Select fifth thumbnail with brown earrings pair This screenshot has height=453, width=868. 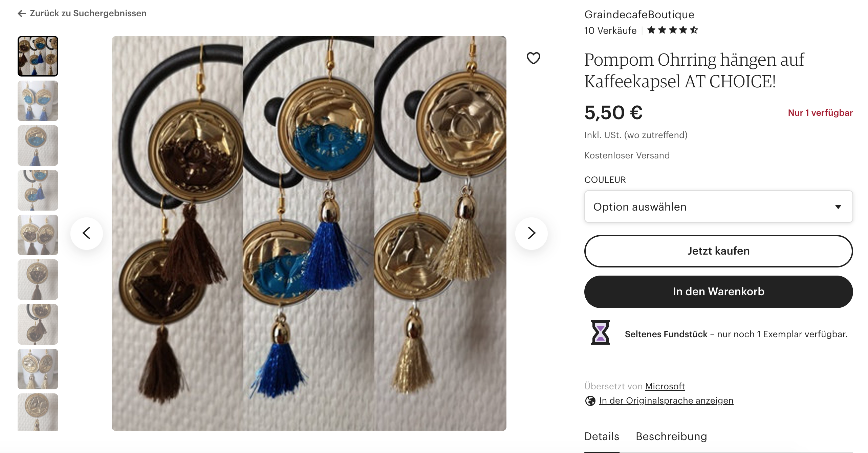tap(38, 235)
